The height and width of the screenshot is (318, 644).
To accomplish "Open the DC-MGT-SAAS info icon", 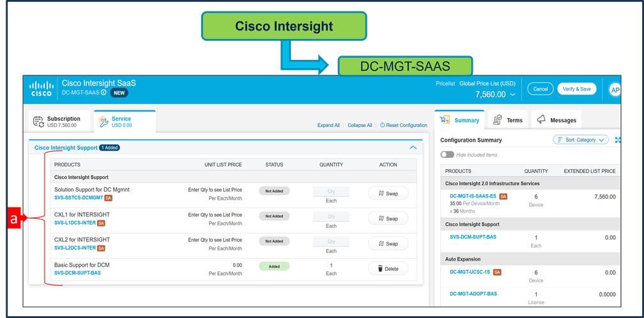I will [x=103, y=93].
